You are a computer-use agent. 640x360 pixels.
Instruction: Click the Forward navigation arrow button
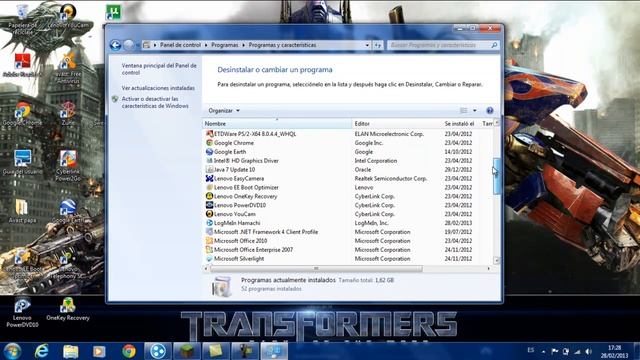(x=129, y=45)
